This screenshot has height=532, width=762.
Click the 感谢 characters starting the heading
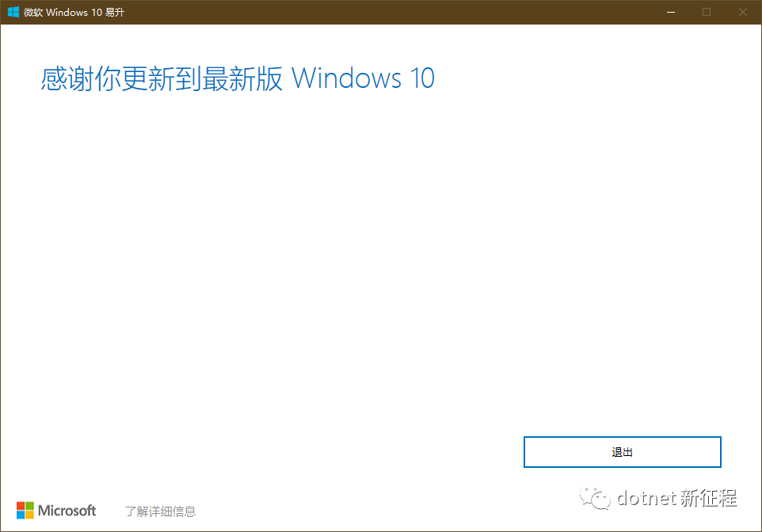coord(67,78)
